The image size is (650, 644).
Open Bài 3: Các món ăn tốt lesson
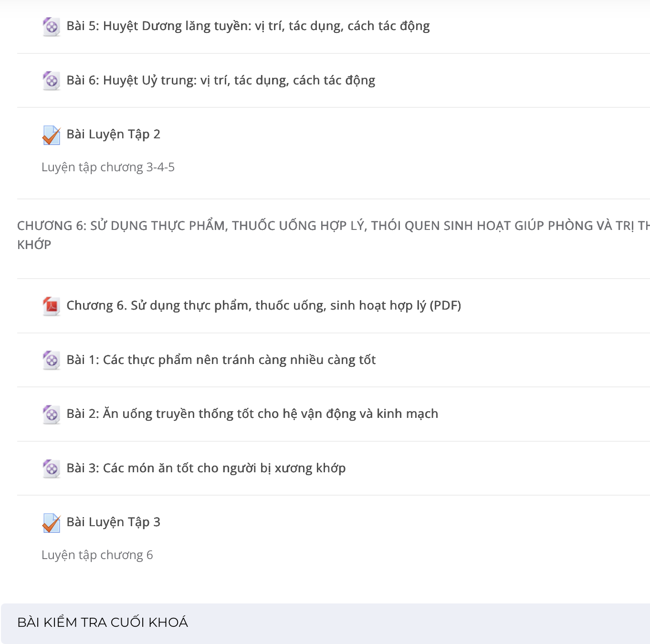(x=206, y=468)
